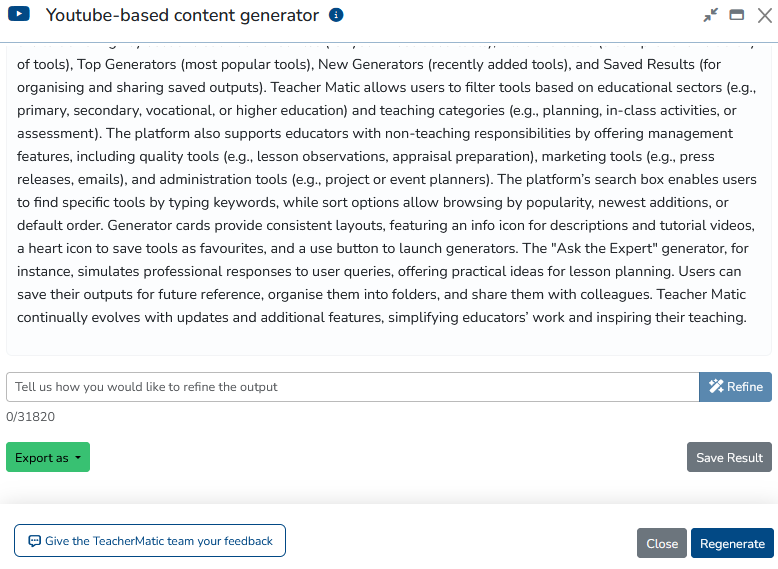Click the magic wand icon on Refine
Screen dimensions: 778x569
[716, 387]
